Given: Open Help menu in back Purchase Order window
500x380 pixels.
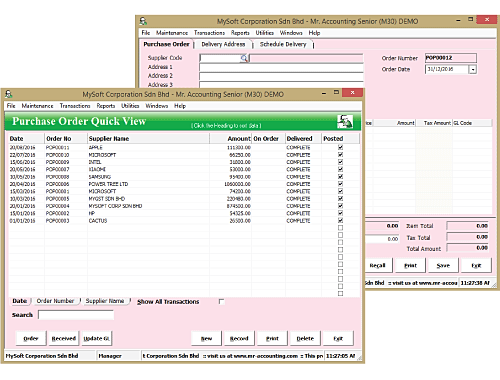Looking at the screenshot, I should [x=314, y=33].
